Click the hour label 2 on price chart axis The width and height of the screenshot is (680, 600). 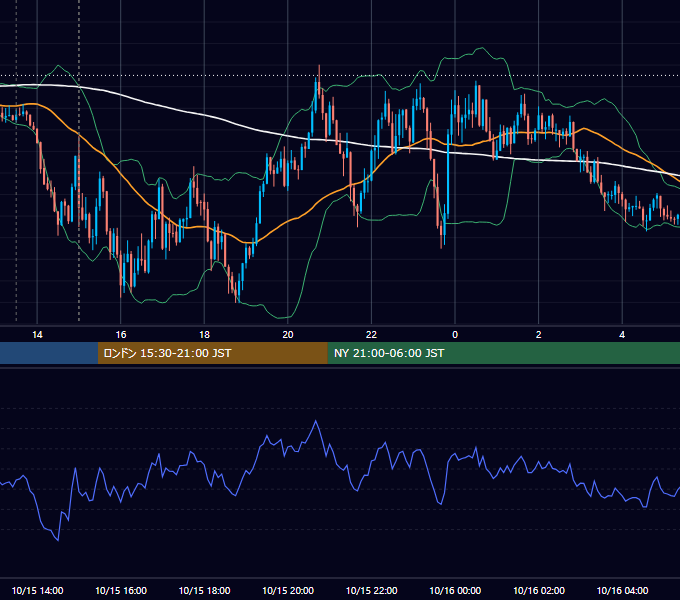539,335
